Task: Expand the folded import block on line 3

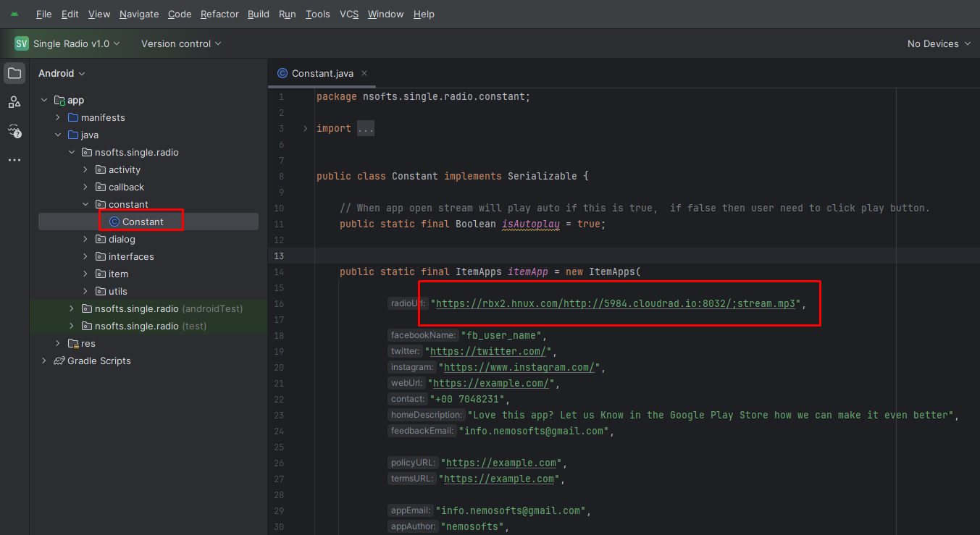Action: point(306,128)
